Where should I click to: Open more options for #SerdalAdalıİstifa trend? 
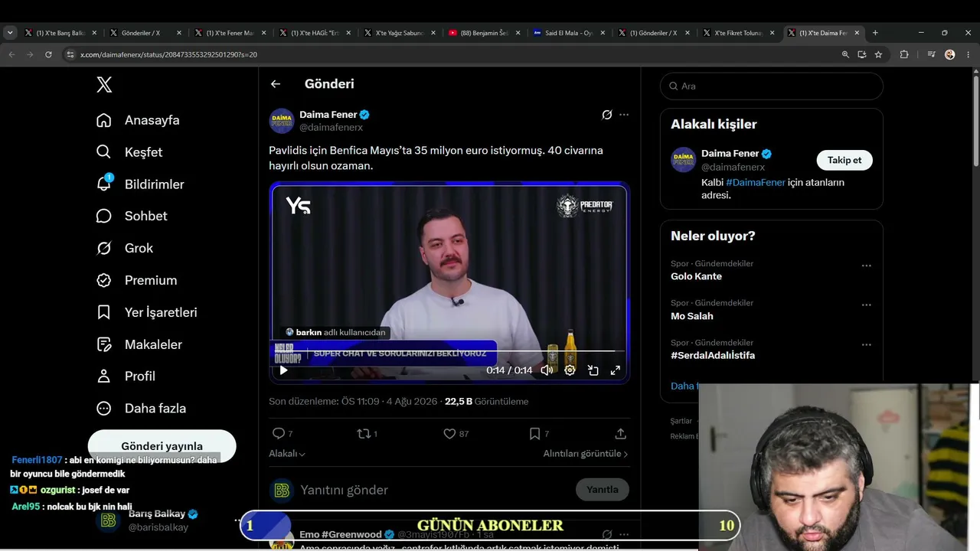tap(867, 345)
